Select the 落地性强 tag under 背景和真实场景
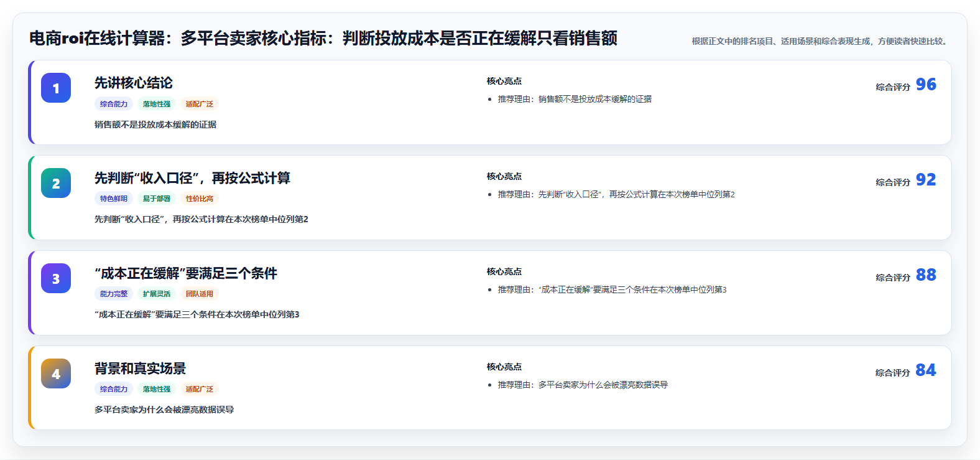 tap(157, 389)
